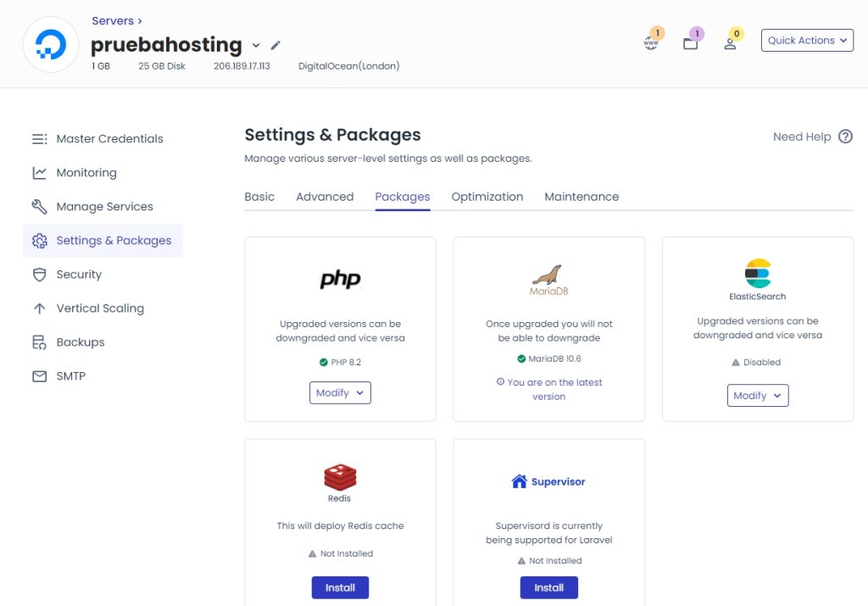Image resolution: width=868 pixels, height=606 pixels.
Task: Open Security via the shield icon
Action: [x=39, y=275]
